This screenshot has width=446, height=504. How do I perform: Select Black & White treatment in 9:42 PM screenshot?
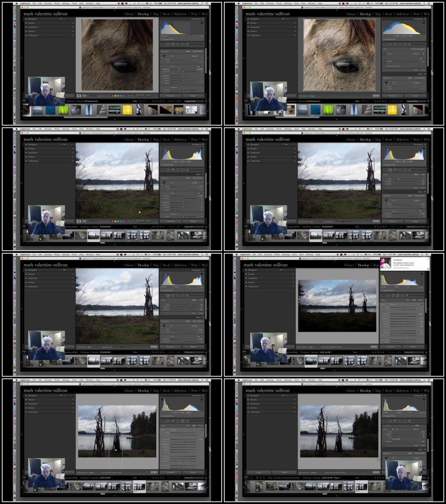point(198,51)
